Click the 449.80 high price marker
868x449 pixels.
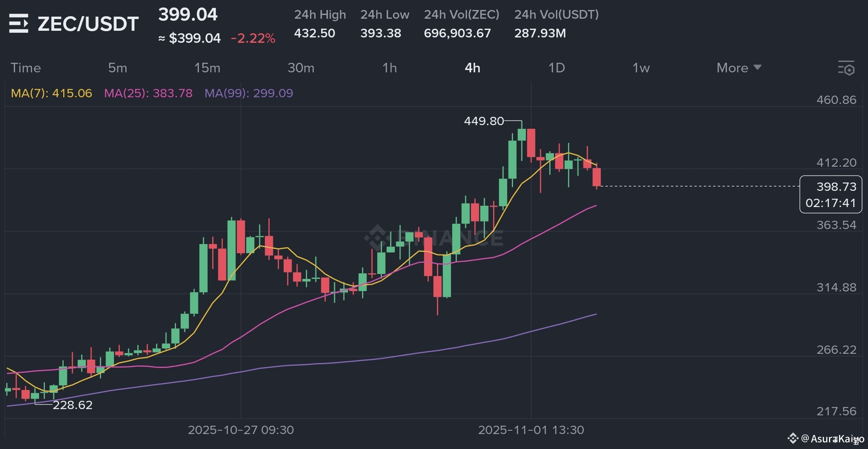(x=484, y=121)
